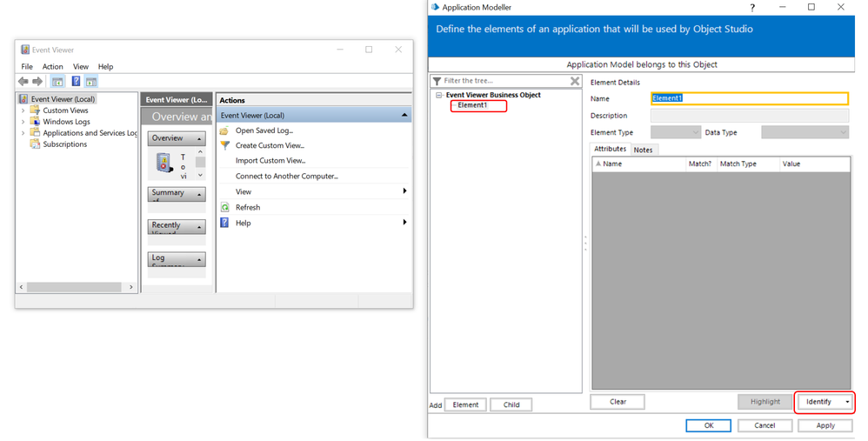This screenshot has width=868, height=441.
Task: Click the Match Type column header
Action: pos(748,164)
